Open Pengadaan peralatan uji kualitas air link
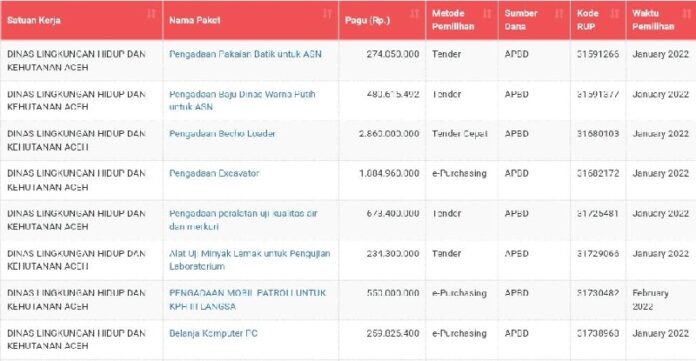696x361 pixels. (x=243, y=220)
